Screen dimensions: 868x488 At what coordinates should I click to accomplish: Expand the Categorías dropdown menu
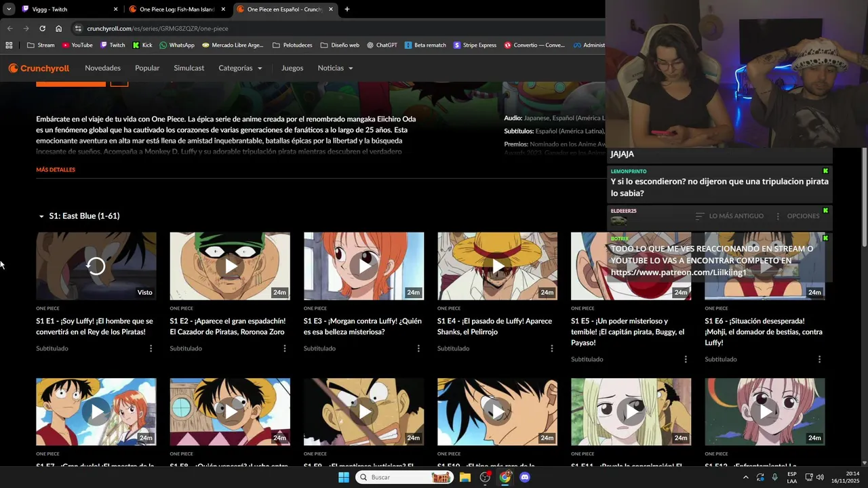coord(240,68)
